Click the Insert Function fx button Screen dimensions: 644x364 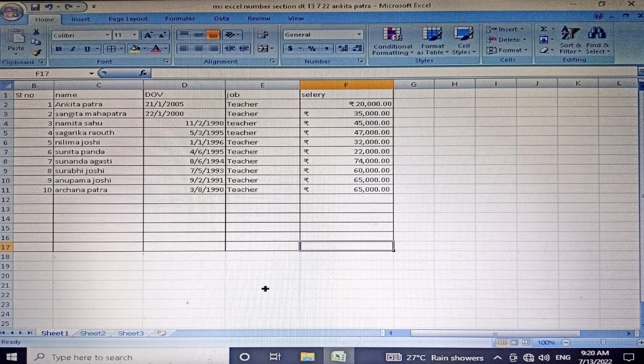coord(143,73)
